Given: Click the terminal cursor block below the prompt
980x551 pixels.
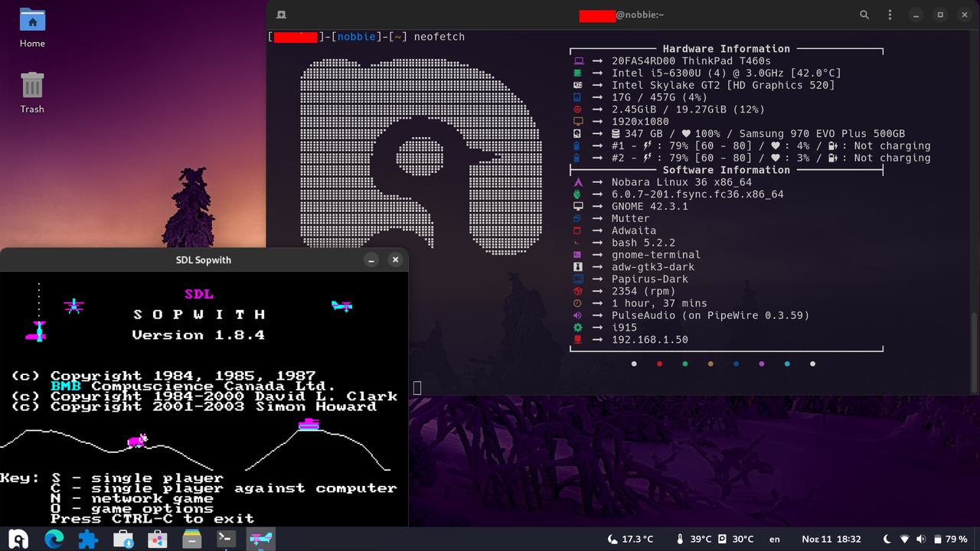Looking at the screenshot, I should click(x=417, y=388).
